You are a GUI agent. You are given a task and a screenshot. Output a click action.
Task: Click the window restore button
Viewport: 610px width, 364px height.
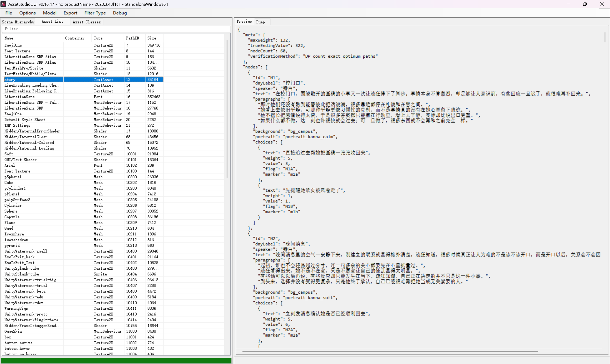click(585, 4)
